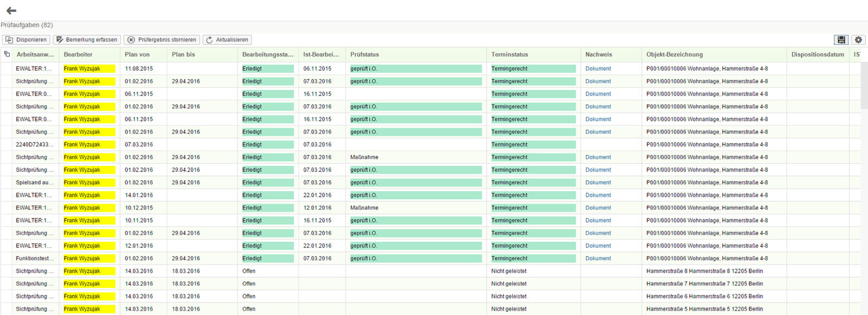
Task: Click the Hammerstraße 8 Berlin object cell
Action: click(x=704, y=271)
